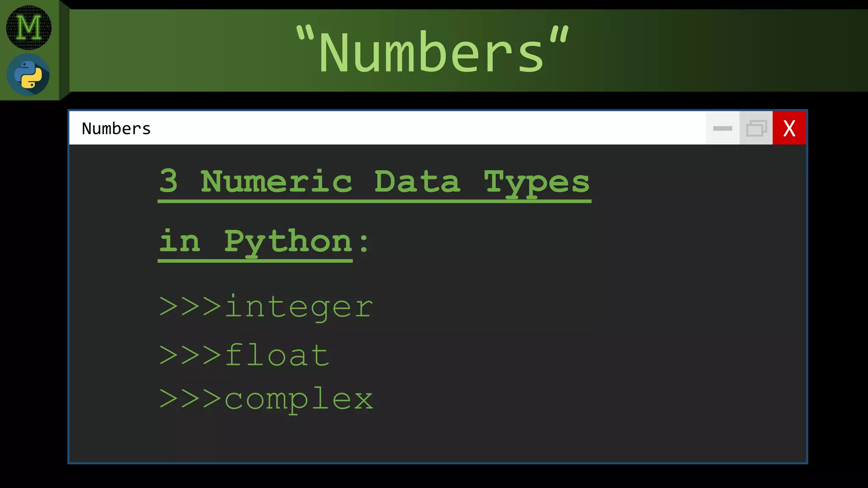Click the underlined "in Python" text

click(x=256, y=241)
